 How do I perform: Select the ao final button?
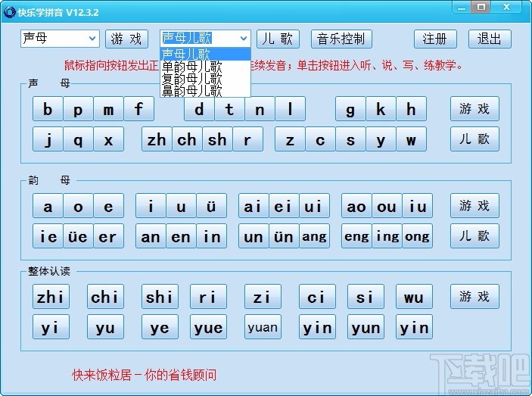pos(356,206)
